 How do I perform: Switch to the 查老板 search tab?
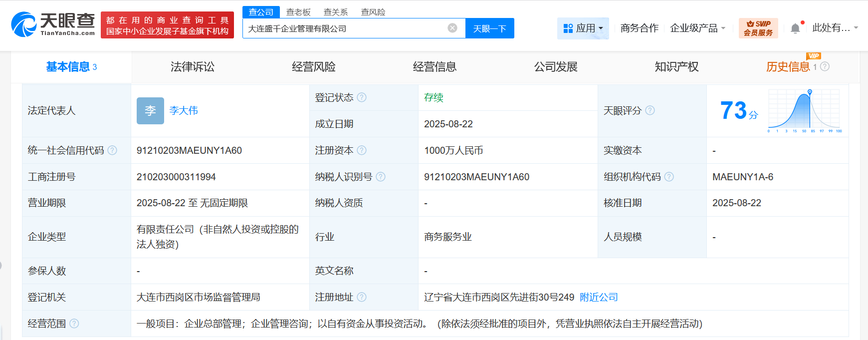click(298, 12)
